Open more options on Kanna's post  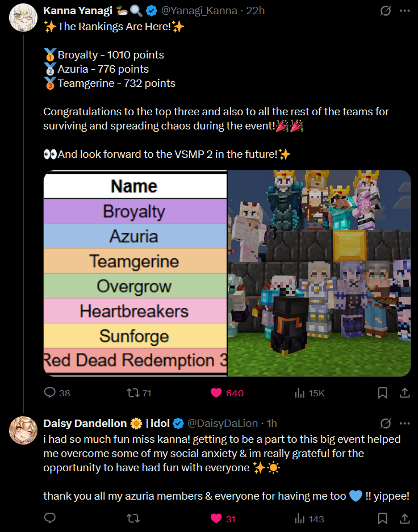404,11
